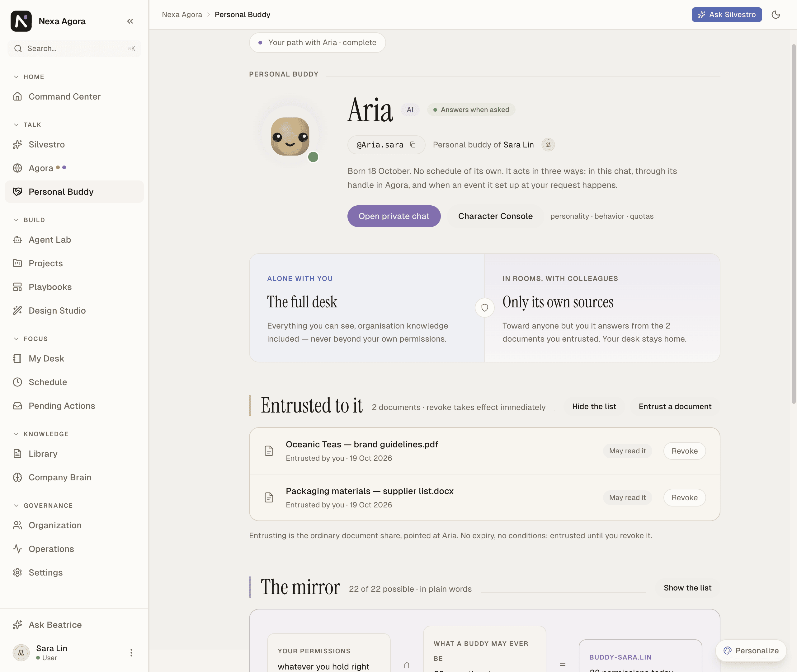Collapse the TALK section
Image resolution: width=797 pixels, height=672 pixels.
pos(27,125)
